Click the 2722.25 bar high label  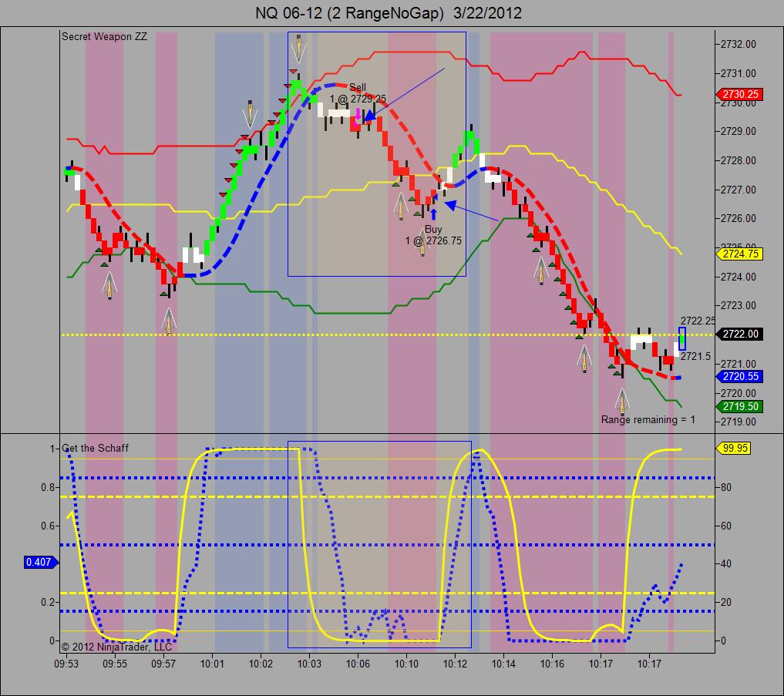tap(698, 321)
